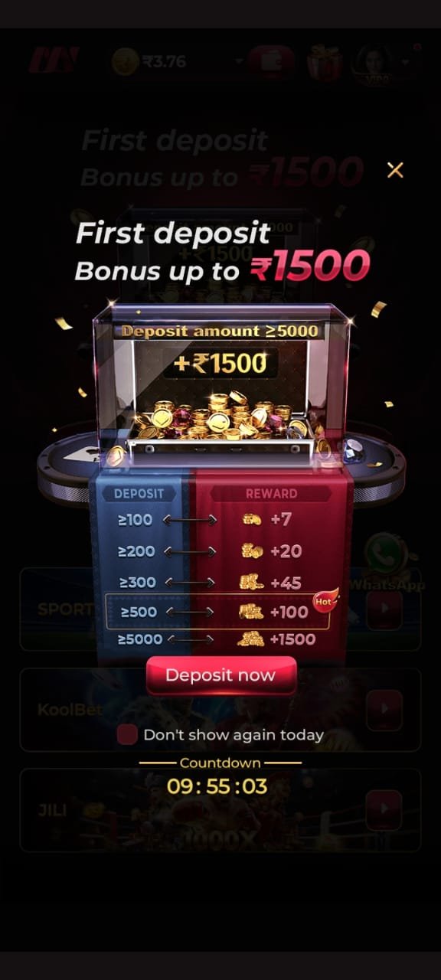Image resolution: width=441 pixels, height=980 pixels.
Task: Play the SPORT category arrow button
Action: coord(384,609)
